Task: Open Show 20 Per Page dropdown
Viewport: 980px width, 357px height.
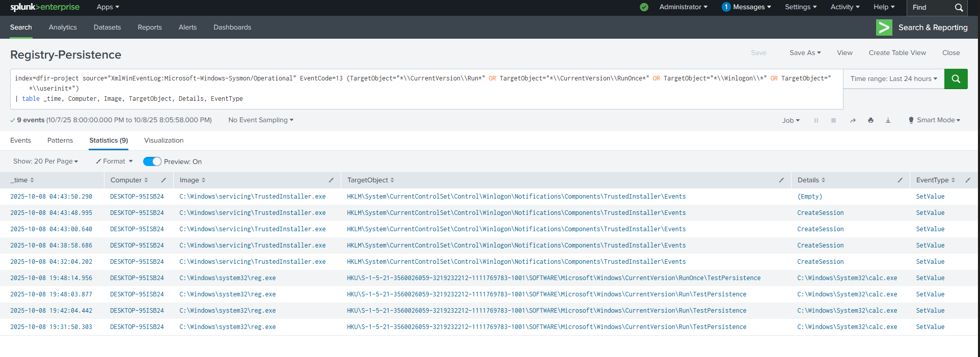Action: [x=46, y=161]
